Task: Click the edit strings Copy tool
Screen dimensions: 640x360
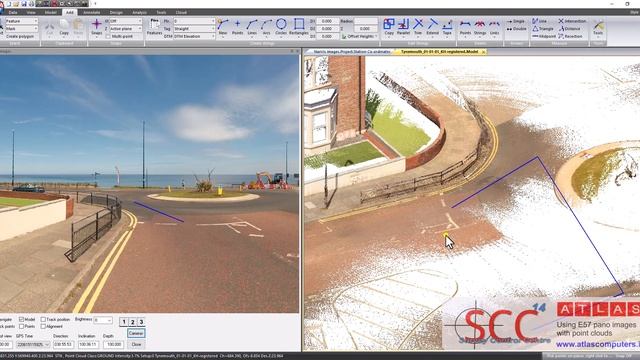Action: tap(389, 27)
